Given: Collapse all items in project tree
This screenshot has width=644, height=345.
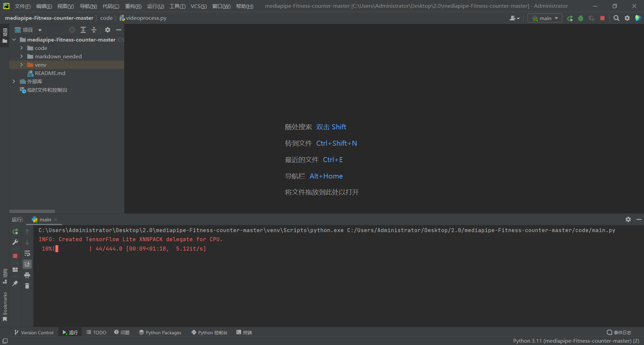Looking at the screenshot, I should point(94,30).
